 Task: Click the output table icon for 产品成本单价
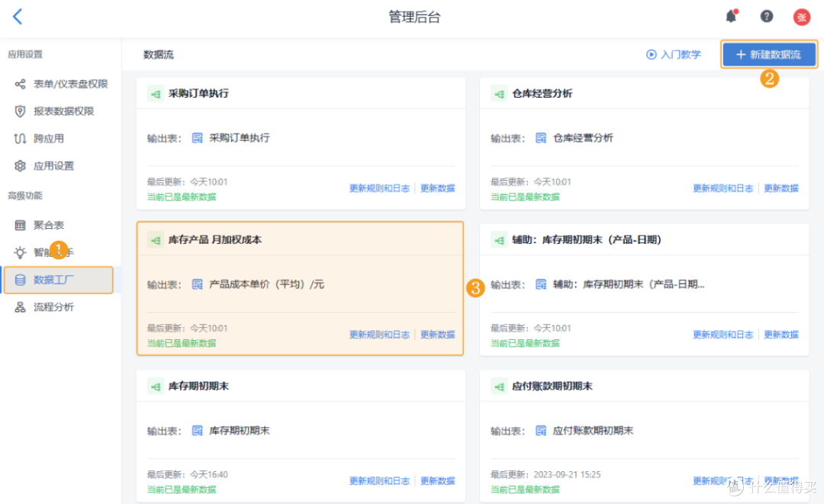pos(197,284)
